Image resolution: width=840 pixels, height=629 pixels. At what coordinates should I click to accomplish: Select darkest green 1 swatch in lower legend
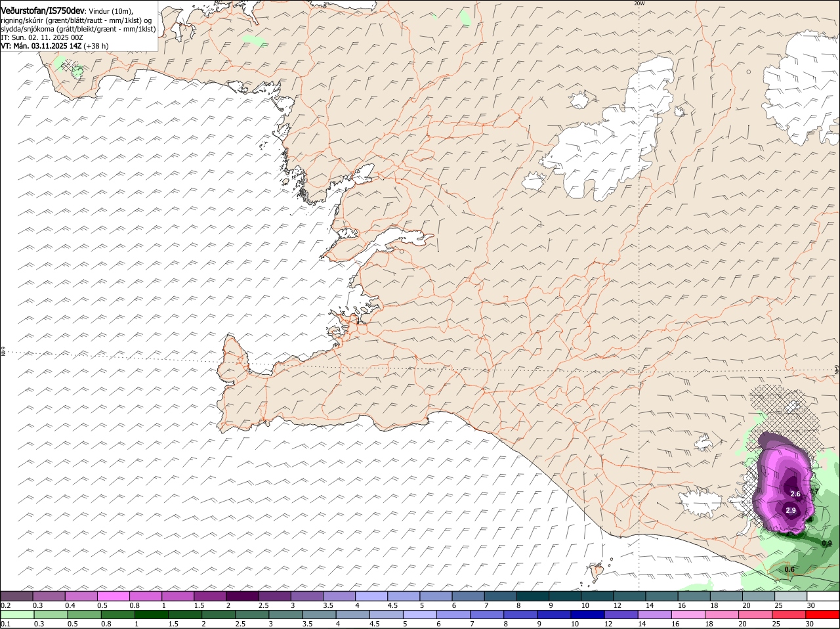point(151,615)
